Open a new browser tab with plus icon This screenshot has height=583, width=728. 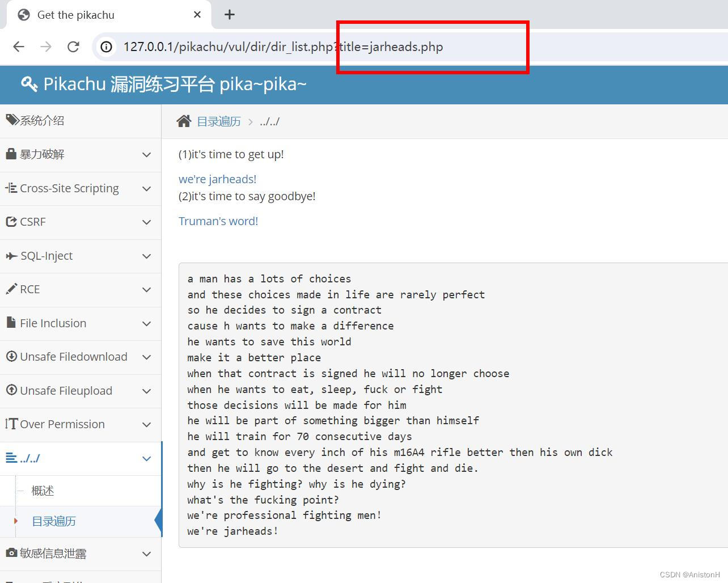pos(230,15)
